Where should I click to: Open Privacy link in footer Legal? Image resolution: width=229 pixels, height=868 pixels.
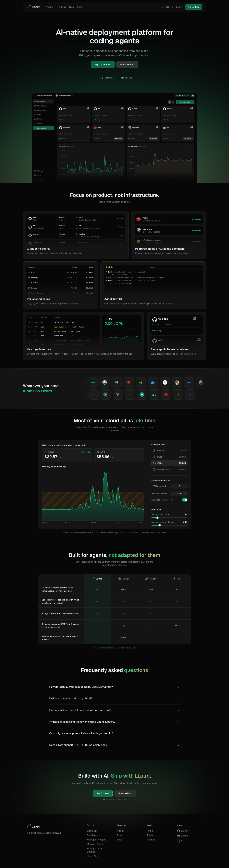coord(151,835)
